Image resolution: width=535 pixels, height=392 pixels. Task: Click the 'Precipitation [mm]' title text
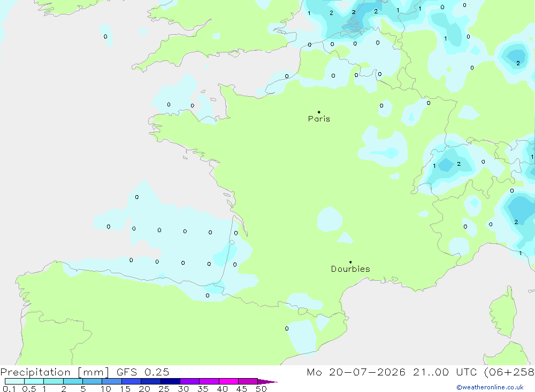pos(55,372)
